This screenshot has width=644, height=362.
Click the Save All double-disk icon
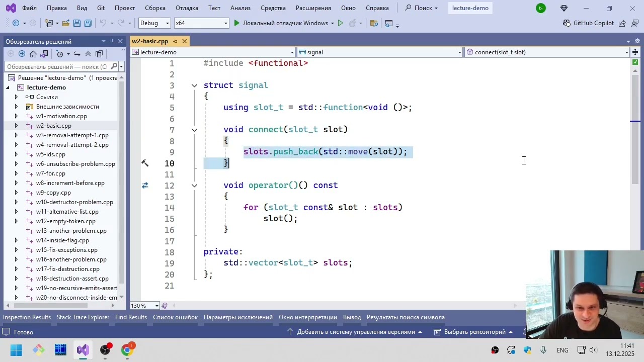pos(88,23)
